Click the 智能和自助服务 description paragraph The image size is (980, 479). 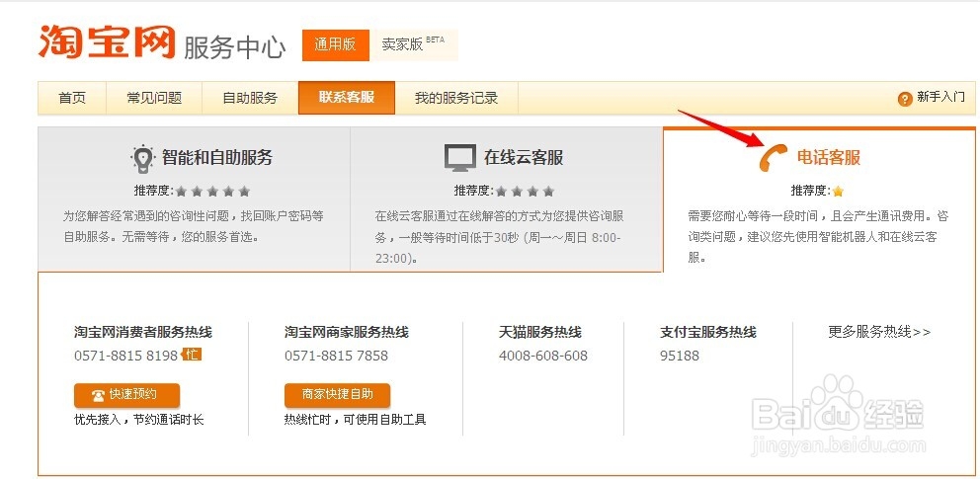(194, 227)
